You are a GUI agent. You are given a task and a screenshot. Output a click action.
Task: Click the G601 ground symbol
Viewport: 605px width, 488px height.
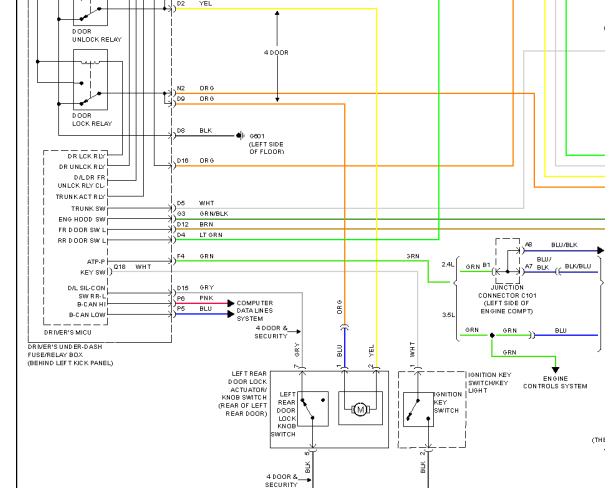241,135
